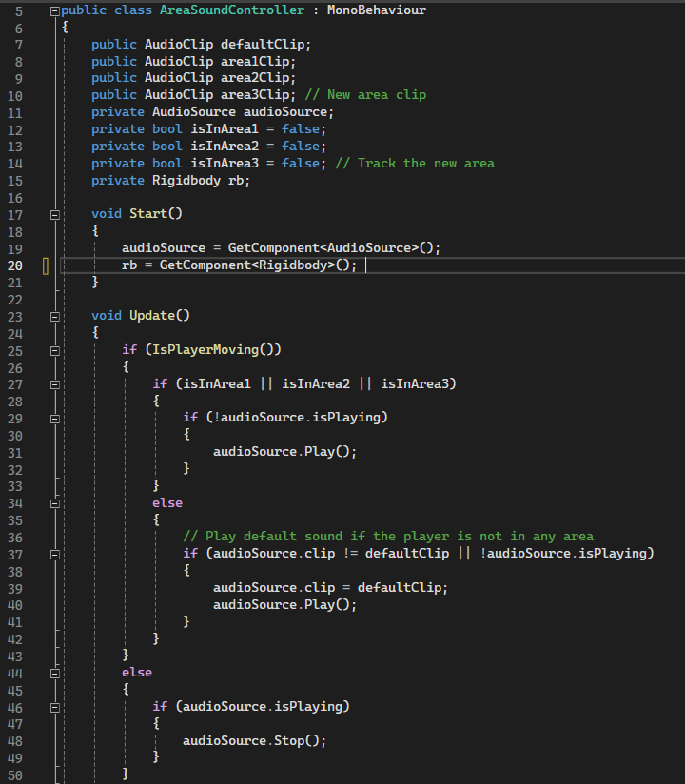Click 'defaultClip' declaration on line 7
The image size is (685, 784).
point(263,45)
